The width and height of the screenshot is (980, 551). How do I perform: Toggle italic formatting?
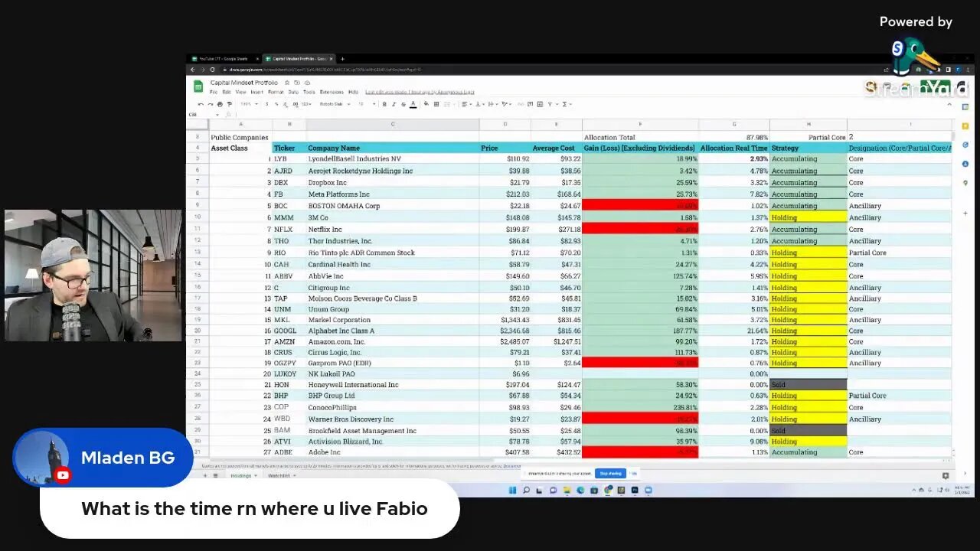pos(394,104)
